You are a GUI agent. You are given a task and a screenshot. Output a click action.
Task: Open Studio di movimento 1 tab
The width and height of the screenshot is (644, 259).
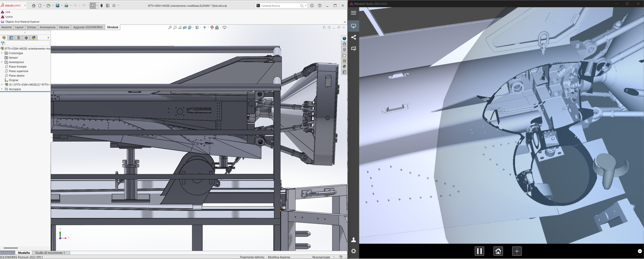click(x=50, y=253)
